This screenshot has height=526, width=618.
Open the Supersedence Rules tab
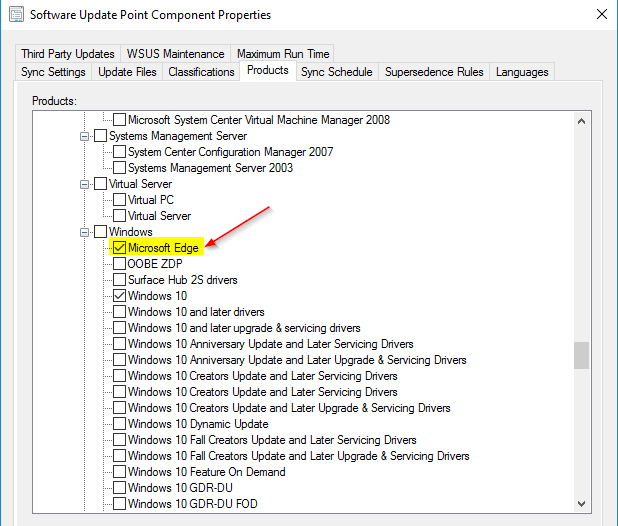[434, 72]
